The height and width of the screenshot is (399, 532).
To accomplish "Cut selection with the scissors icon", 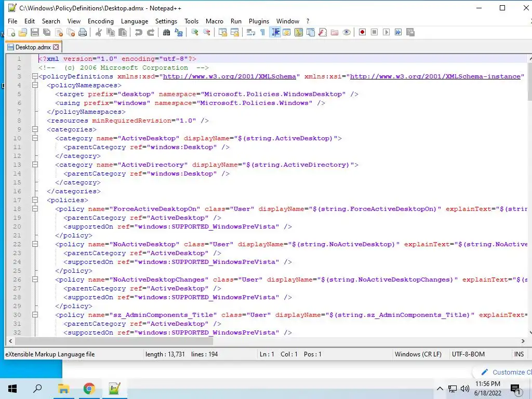I will [99, 32].
